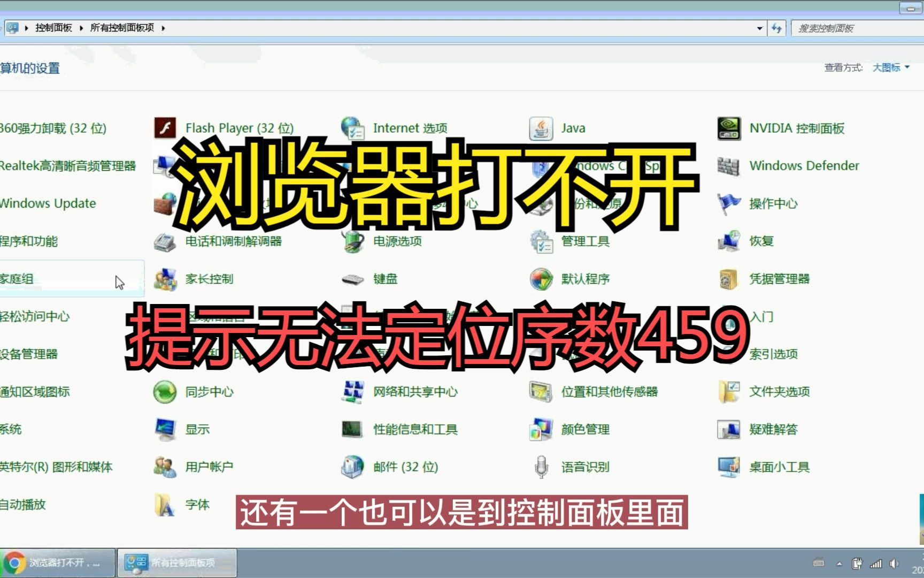Screen dimensions: 924x578
Task: Open the 索引选项 link
Action: 773,354
